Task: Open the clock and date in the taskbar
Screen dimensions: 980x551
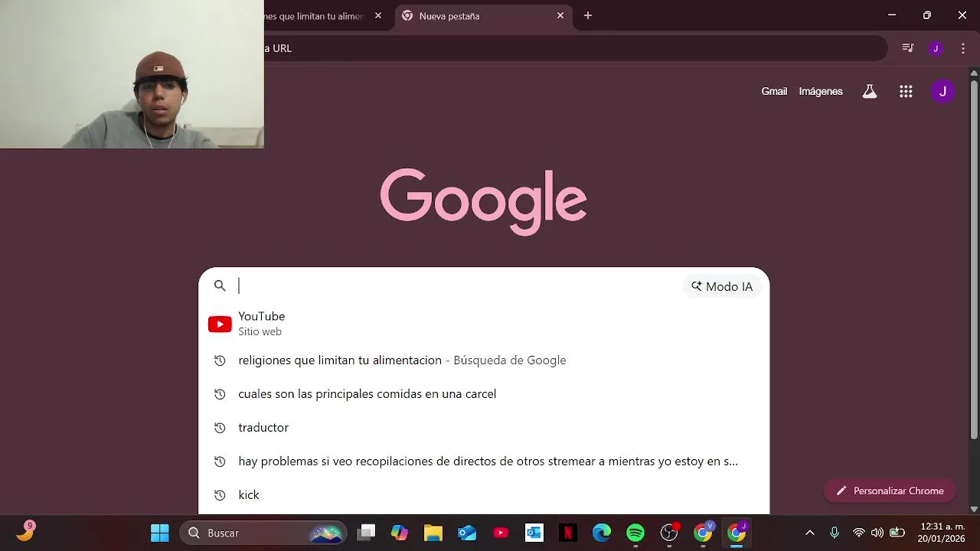Action: click(942, 533)
